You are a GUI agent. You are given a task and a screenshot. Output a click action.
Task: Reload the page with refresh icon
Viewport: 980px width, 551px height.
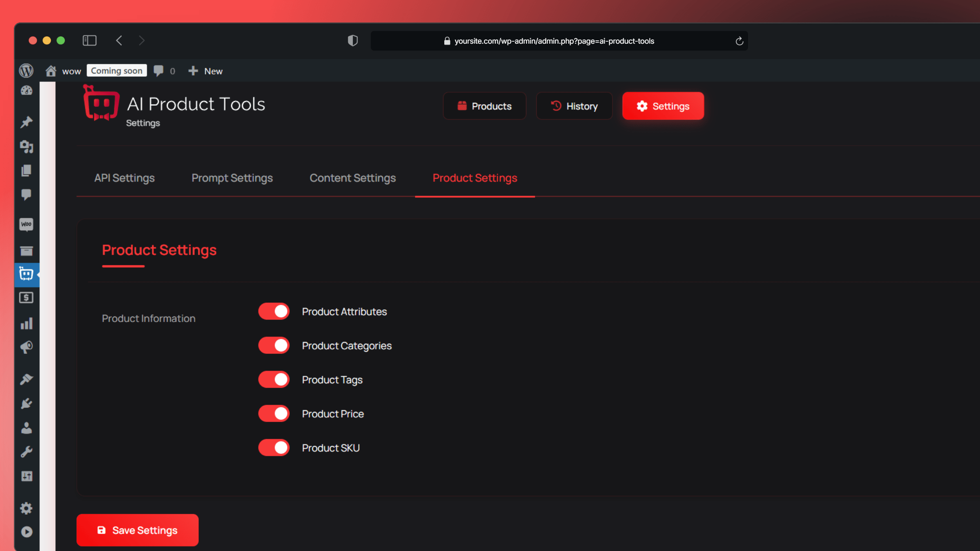click(739, 41)
